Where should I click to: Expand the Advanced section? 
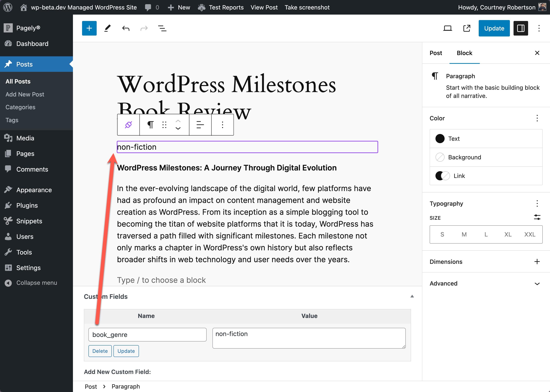click(537, 284)
